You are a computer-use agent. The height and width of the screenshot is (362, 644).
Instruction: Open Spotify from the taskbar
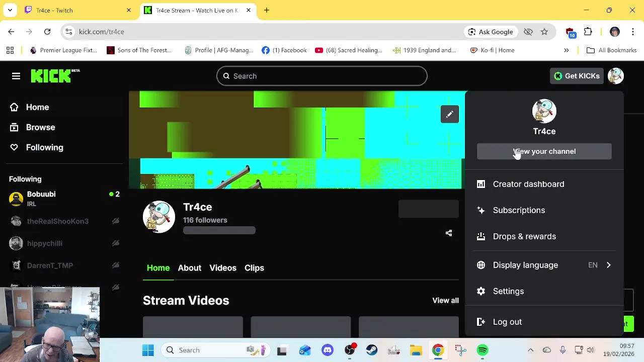(482, 350)
